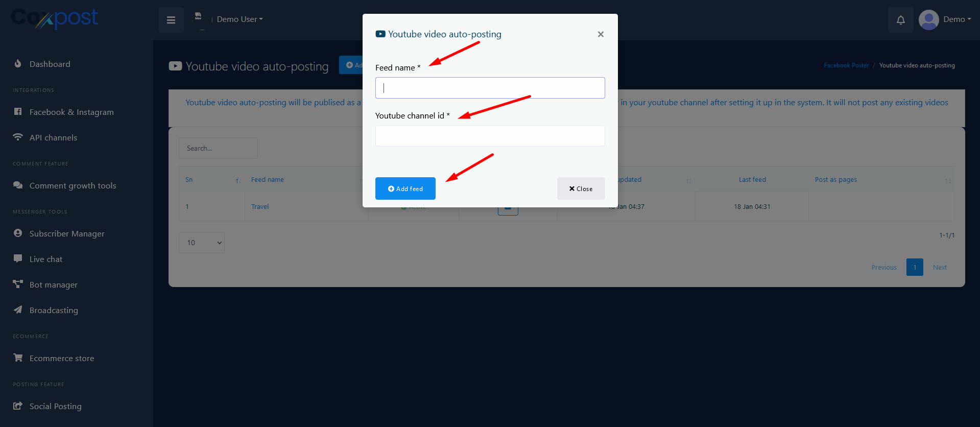Open Facebook & Instagram menu item
The image size is (980, 427).
[x=71, y=112]
